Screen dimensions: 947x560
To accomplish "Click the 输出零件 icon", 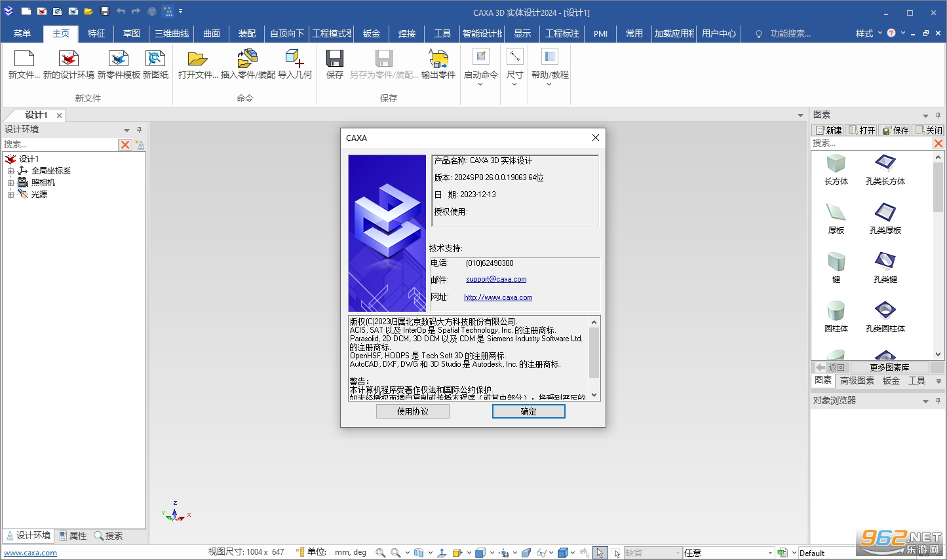I will [x=438, y=59].
